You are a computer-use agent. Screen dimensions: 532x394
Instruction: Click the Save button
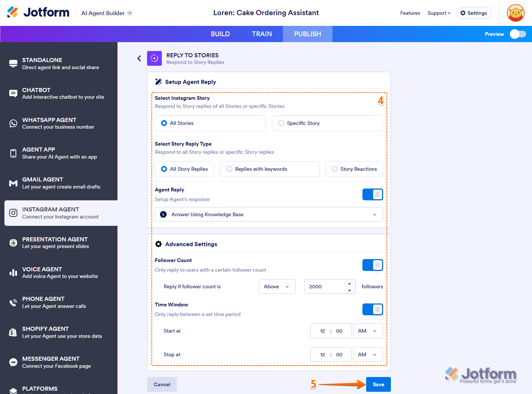(x=378, y=384)
